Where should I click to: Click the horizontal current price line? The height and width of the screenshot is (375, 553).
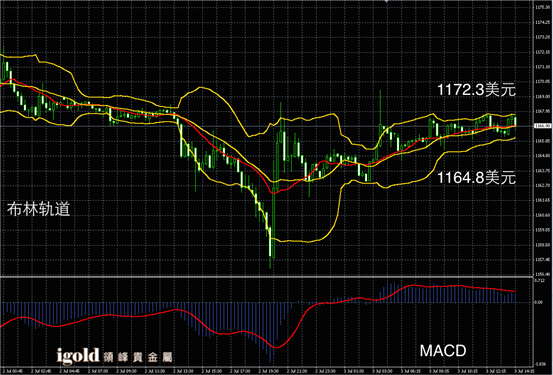(266, 126)
